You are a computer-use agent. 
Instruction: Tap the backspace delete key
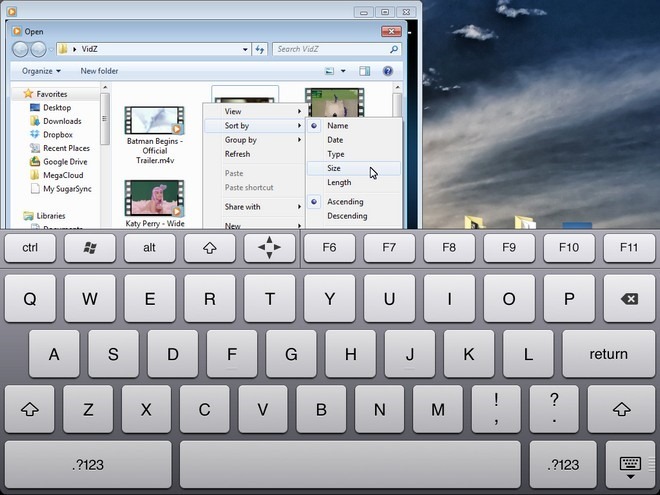tap(629, 299)
